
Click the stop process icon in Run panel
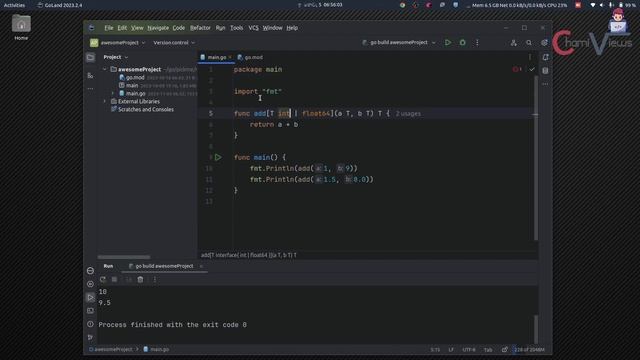click(x=114, y=280)
